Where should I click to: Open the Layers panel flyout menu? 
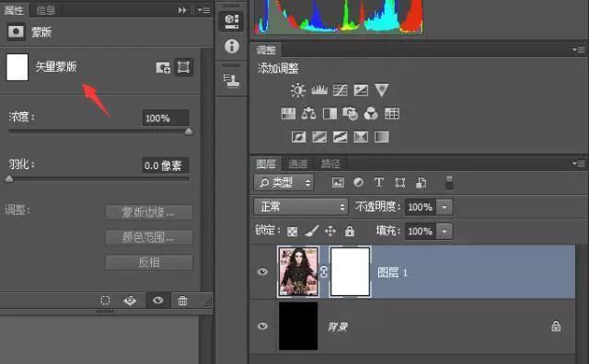pyautogui.click(x=579, y=164)
